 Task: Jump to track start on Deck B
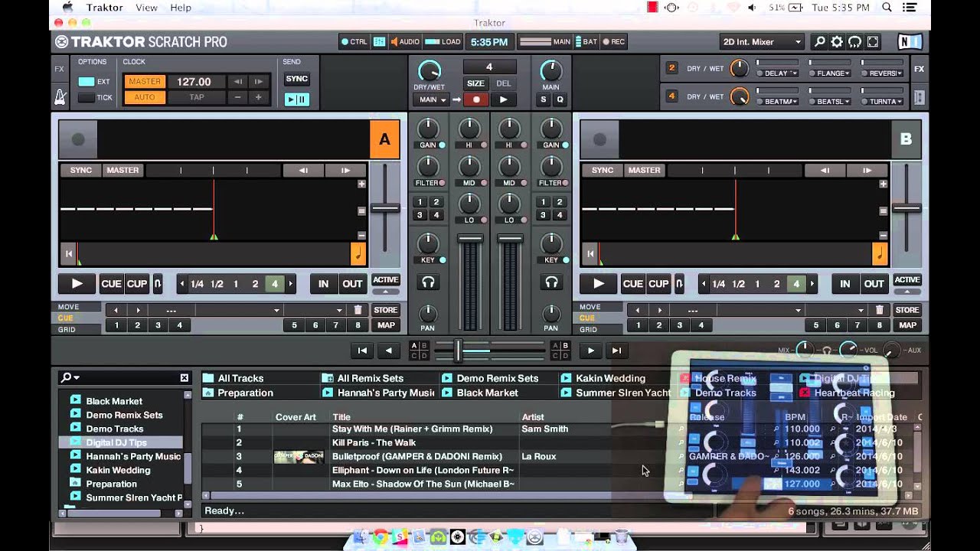pos(590,253)
